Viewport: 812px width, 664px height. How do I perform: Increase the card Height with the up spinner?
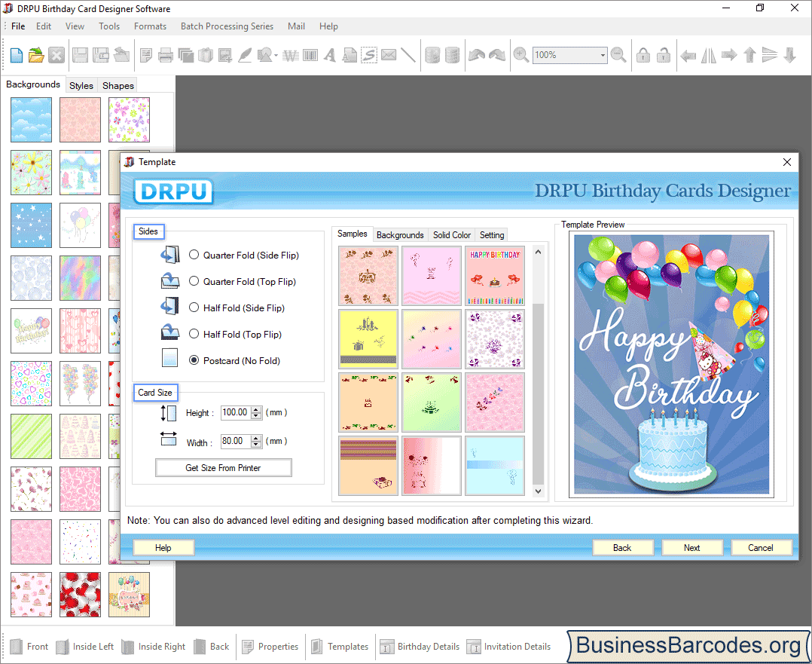(256, 410)
